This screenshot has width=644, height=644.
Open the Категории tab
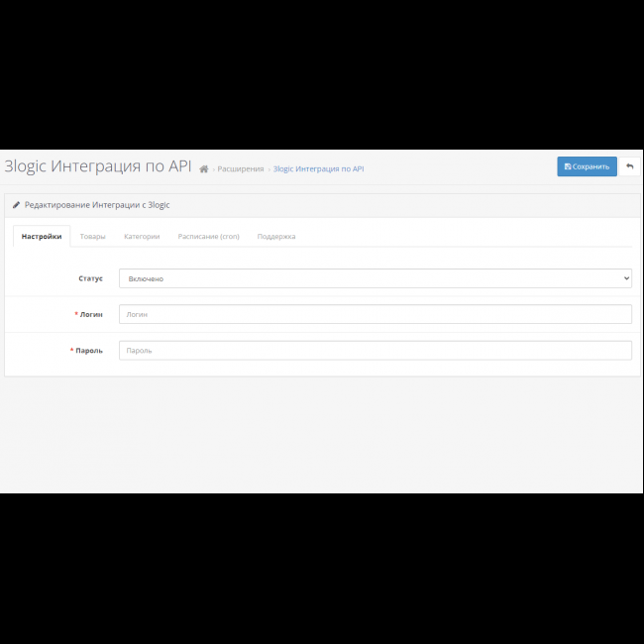click(142, 237)
